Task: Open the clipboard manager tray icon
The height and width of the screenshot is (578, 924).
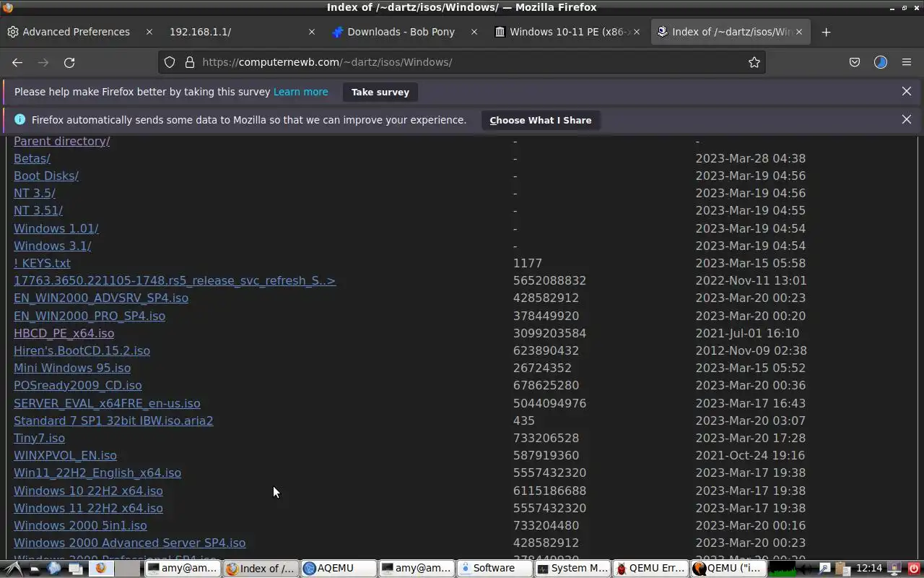Action: pos(843,569)
